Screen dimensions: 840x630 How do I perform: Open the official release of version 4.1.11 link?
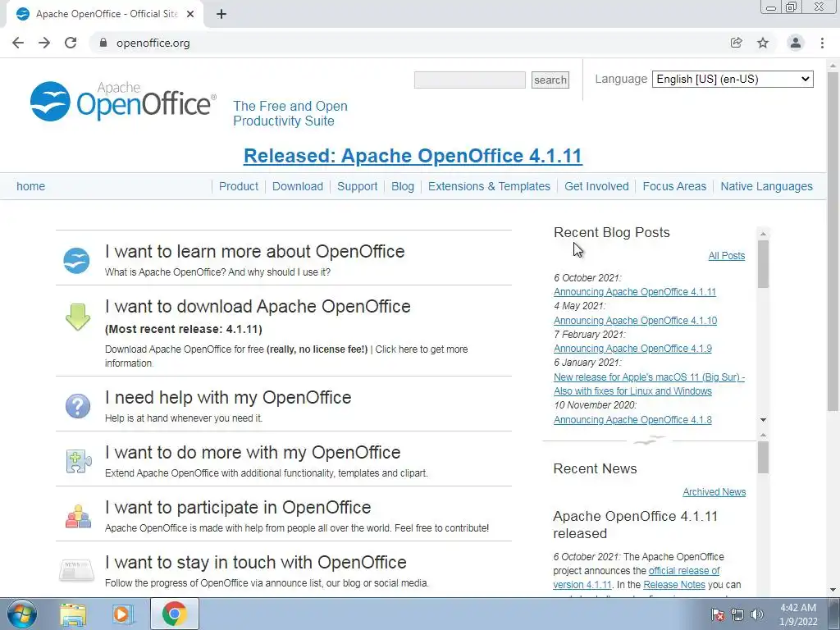637,577
